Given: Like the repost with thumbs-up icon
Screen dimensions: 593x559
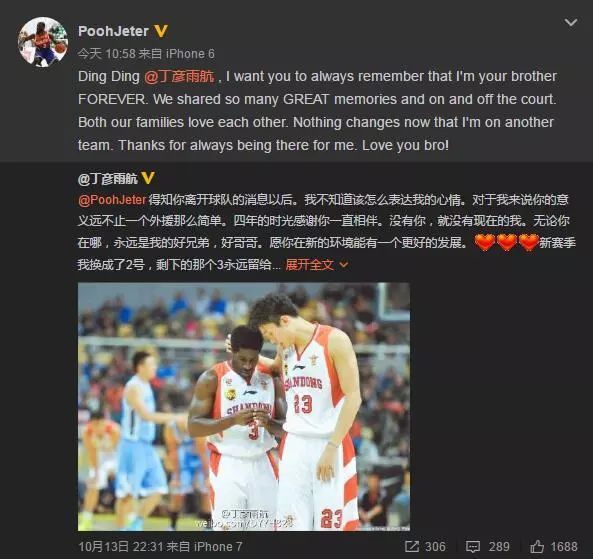Looking at the screenshot, I should (537, 546).
